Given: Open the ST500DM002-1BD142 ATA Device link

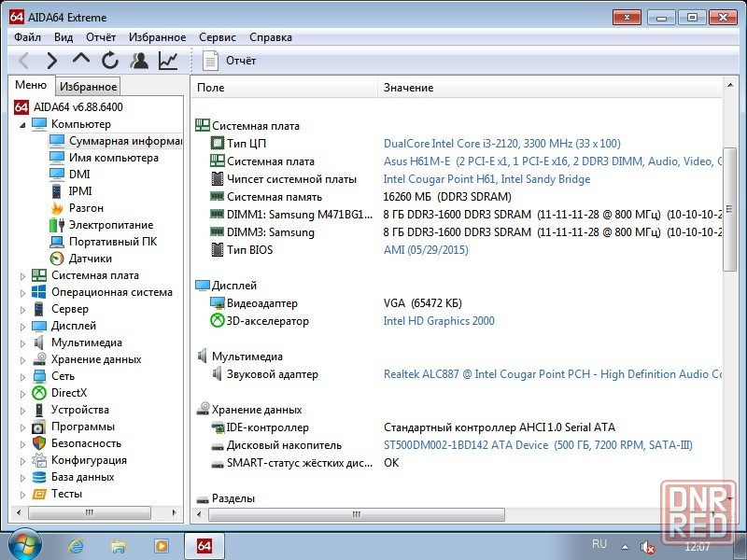Looking at the screenshot, I should pos(538,445).
